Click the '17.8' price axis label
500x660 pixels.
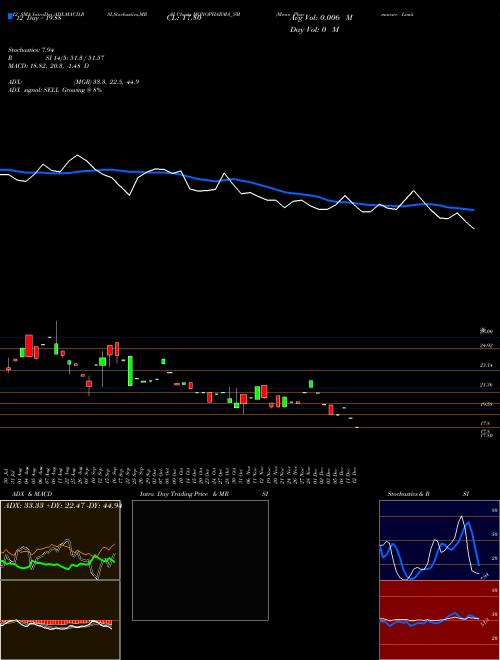click(x=485, y=423)
